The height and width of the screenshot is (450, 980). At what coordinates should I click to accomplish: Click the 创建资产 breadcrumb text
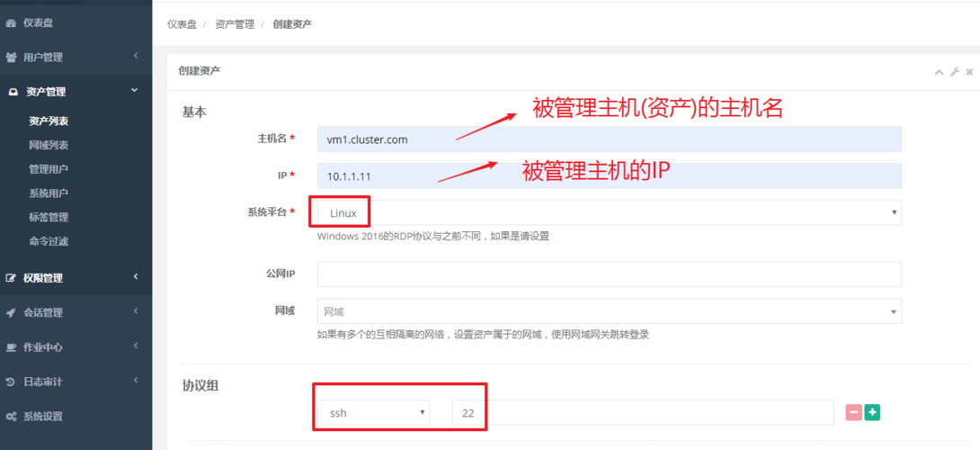[292, 24]
